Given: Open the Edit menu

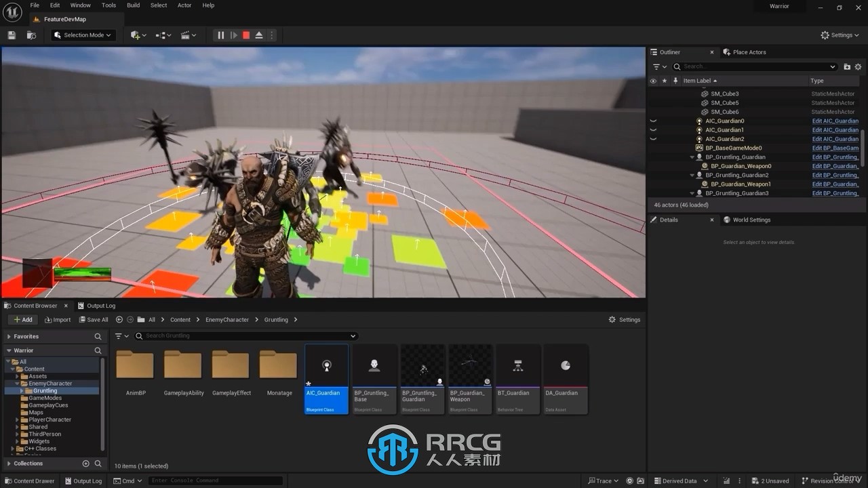Looking at the screenshot, I should point(55,5).
